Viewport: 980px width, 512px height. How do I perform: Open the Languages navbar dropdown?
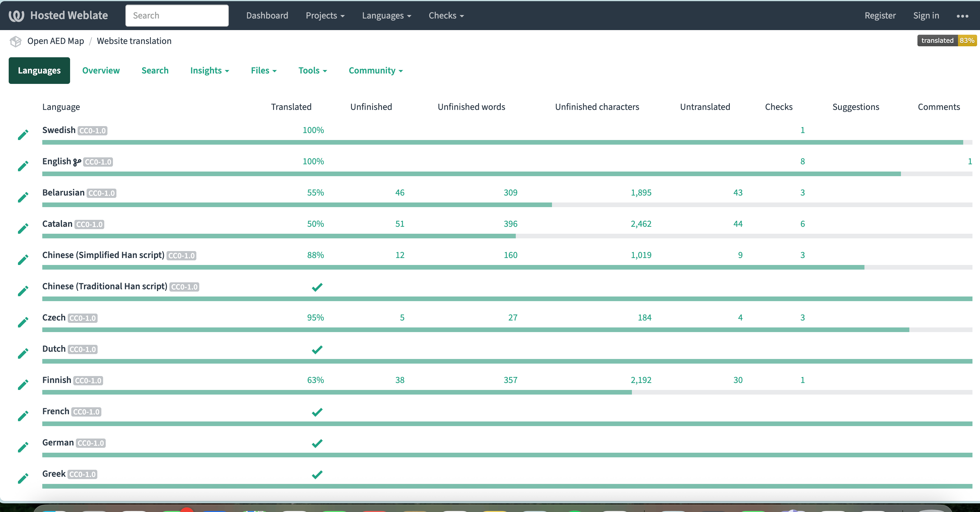(386, 16)
